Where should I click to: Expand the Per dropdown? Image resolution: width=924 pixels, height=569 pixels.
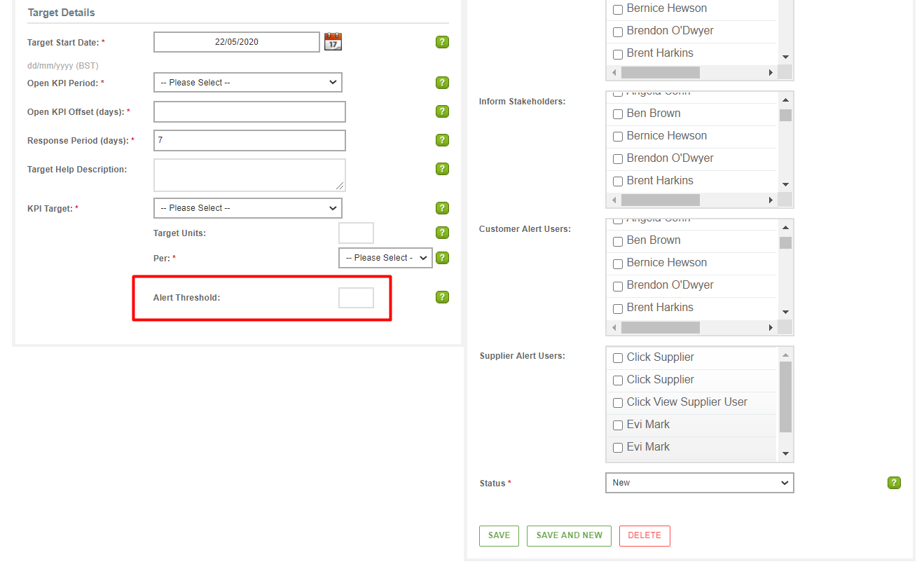tap(385, 258)
